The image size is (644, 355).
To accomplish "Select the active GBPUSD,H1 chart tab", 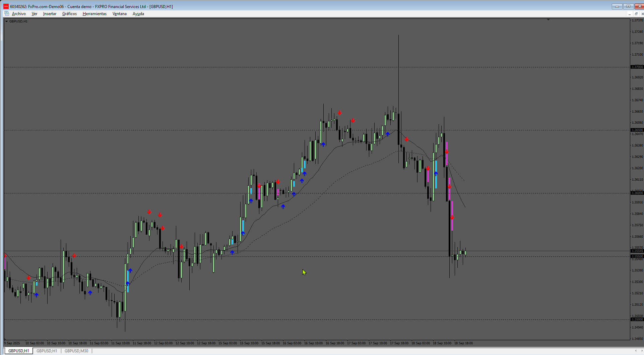I will pyautogui.click(x=18, y=351).
